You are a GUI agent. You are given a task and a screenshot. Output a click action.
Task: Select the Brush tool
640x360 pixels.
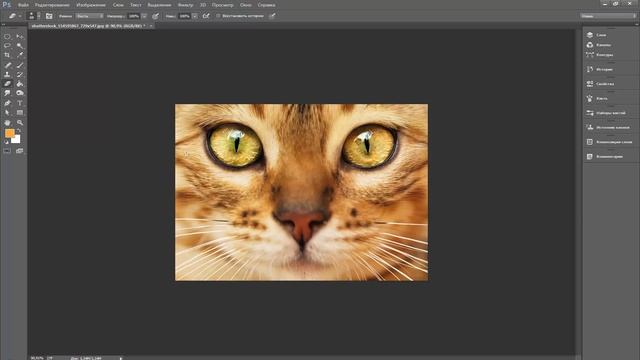click(20, 65)
